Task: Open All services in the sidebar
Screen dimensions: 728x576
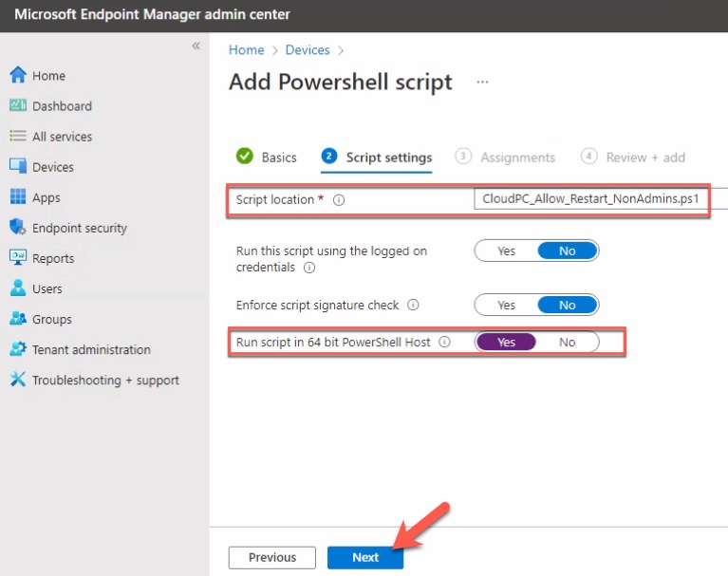Action: pyautogui.click(x=62, y=137)
